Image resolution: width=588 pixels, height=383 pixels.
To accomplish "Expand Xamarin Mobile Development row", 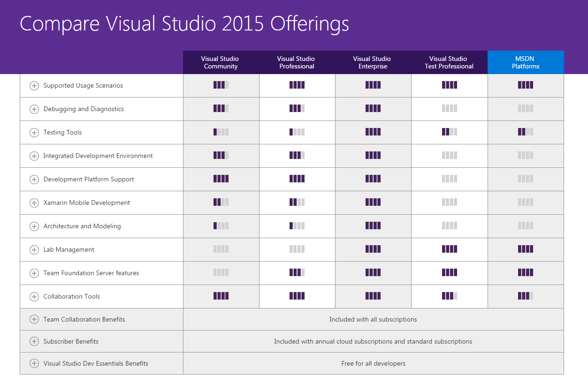I will tap(34, 203).
